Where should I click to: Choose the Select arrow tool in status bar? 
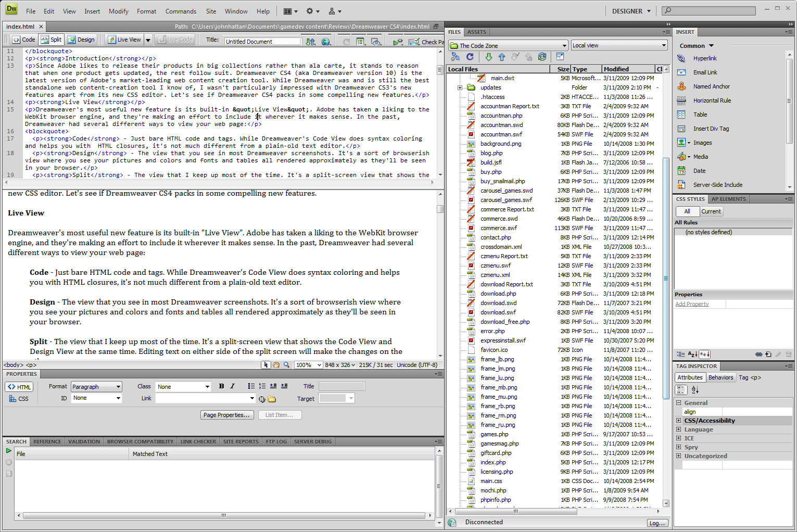pos(266,365)
